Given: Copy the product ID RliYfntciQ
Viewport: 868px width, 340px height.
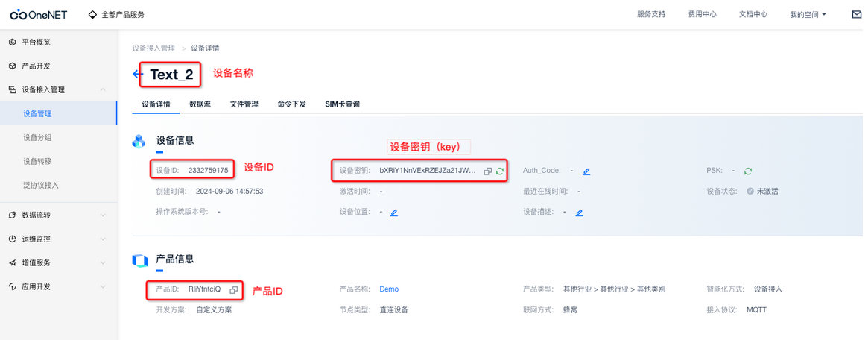Looking at the screenshot, I should (233, 289).
